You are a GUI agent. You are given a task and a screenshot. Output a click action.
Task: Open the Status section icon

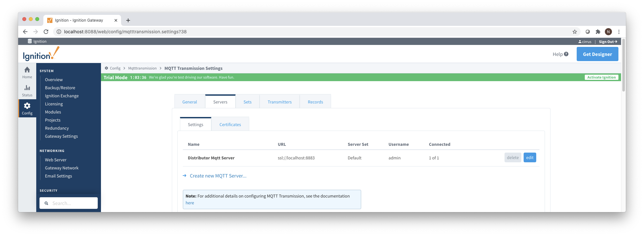click(x=27, y=88)
